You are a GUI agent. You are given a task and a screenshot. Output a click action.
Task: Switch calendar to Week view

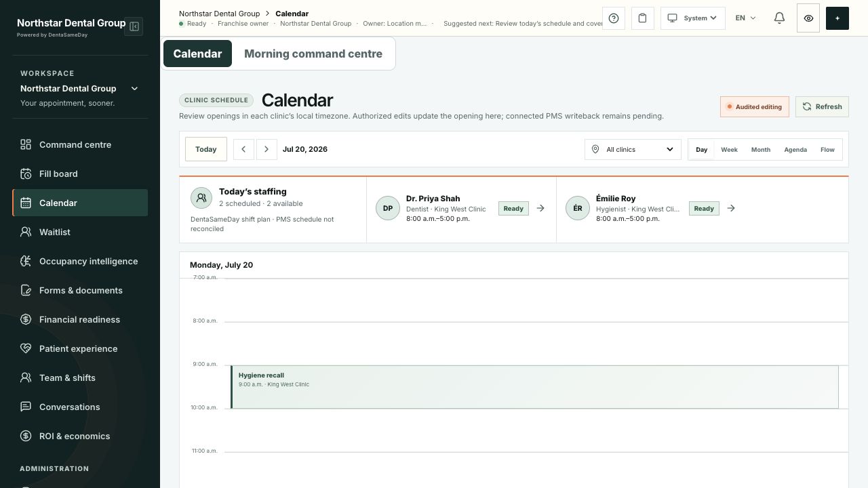click(x=729, y=149)
